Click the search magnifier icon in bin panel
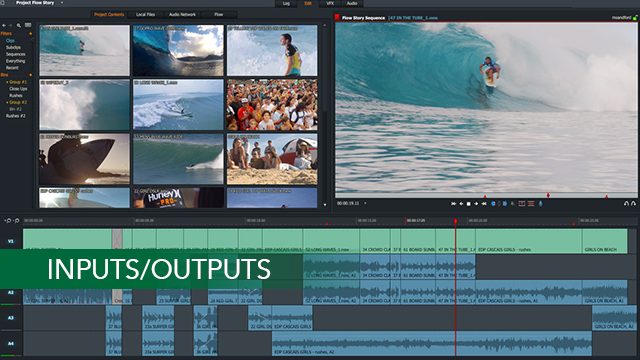640x360 pixels. tap(19, 25)
